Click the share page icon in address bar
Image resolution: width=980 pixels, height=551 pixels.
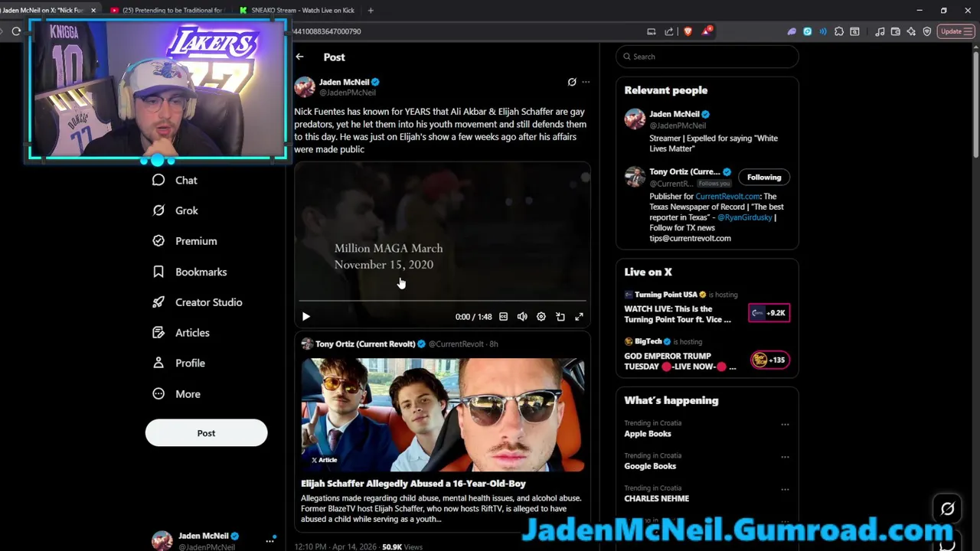669,31
